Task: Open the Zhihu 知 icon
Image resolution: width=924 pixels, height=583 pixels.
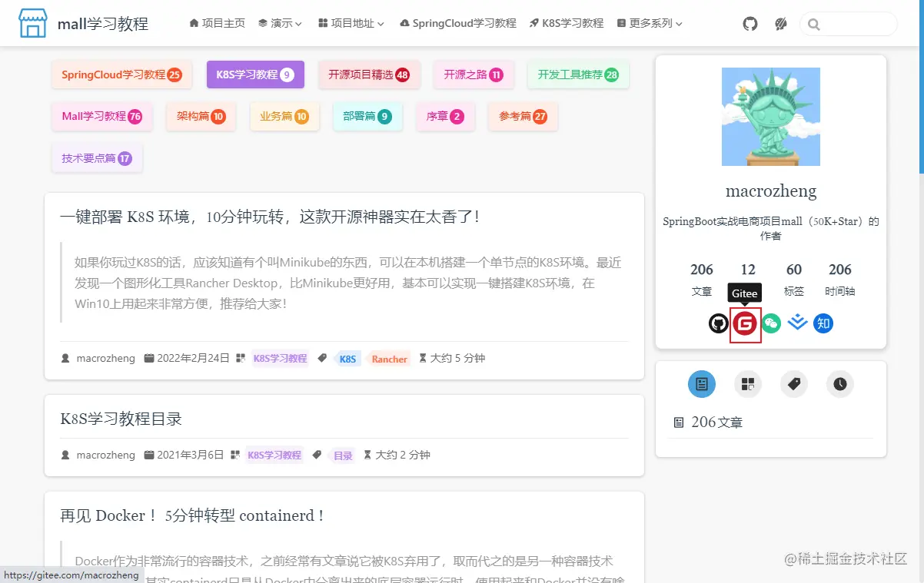Action: coord(823,323)
